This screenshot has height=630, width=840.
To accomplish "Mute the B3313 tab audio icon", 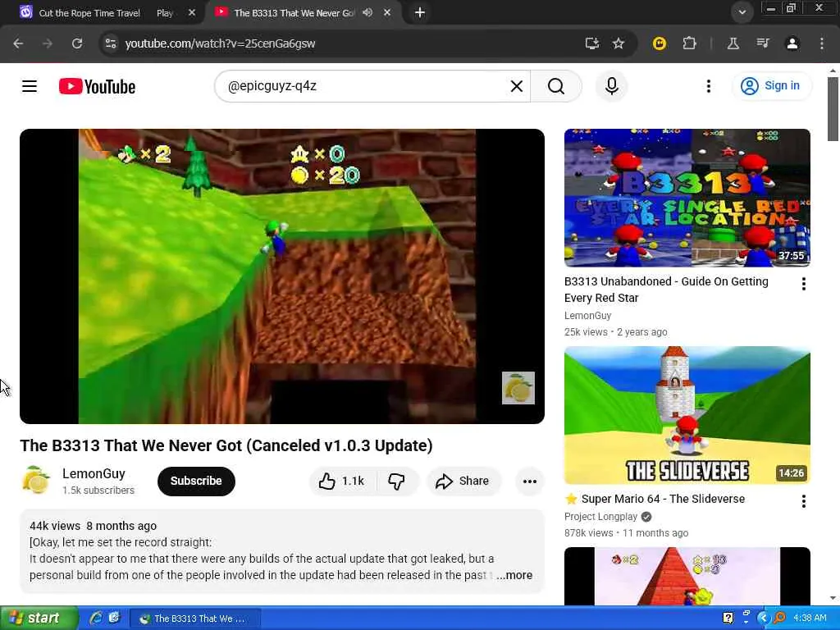I will pos(367,12).
